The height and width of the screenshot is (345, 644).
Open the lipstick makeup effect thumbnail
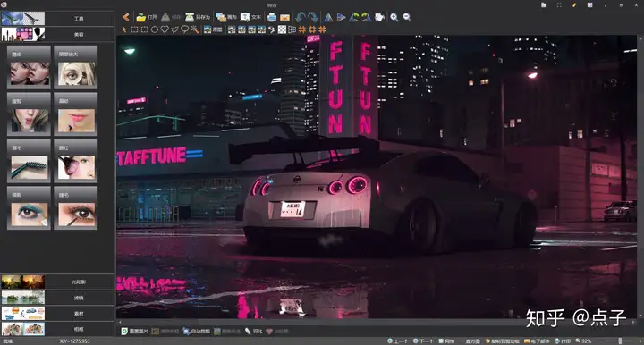(x=76, y=114)
